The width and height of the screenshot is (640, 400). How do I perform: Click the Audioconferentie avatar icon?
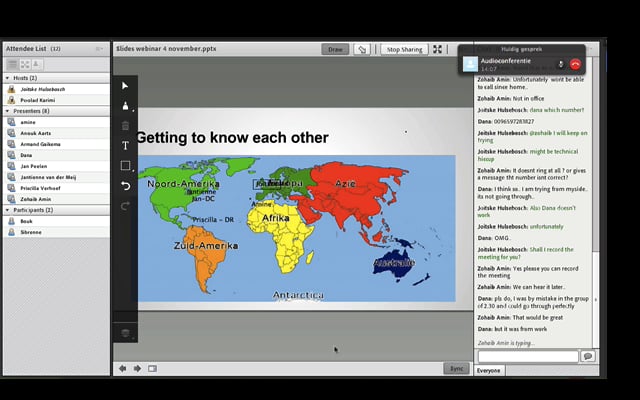[470, 64]
